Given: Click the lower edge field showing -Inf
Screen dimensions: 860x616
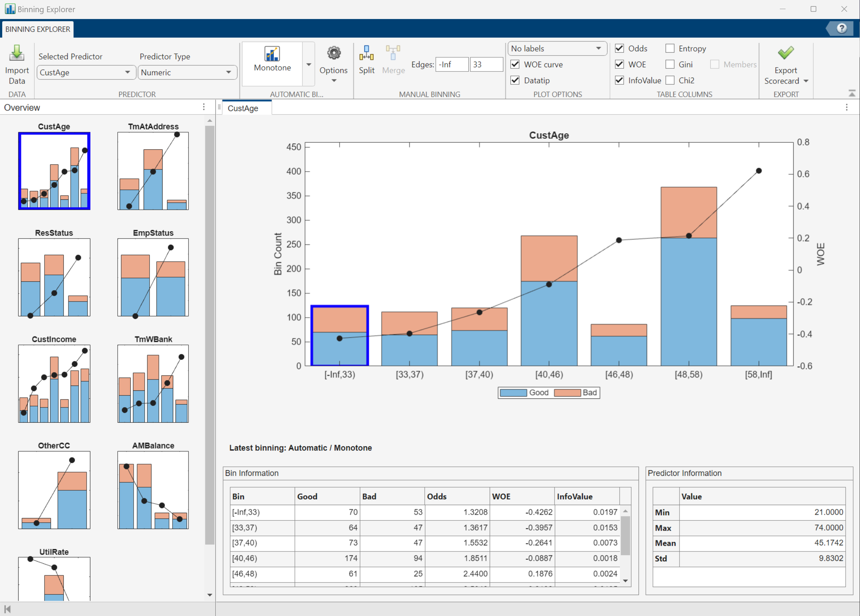Looking at the screenshot, I should 452,65.
